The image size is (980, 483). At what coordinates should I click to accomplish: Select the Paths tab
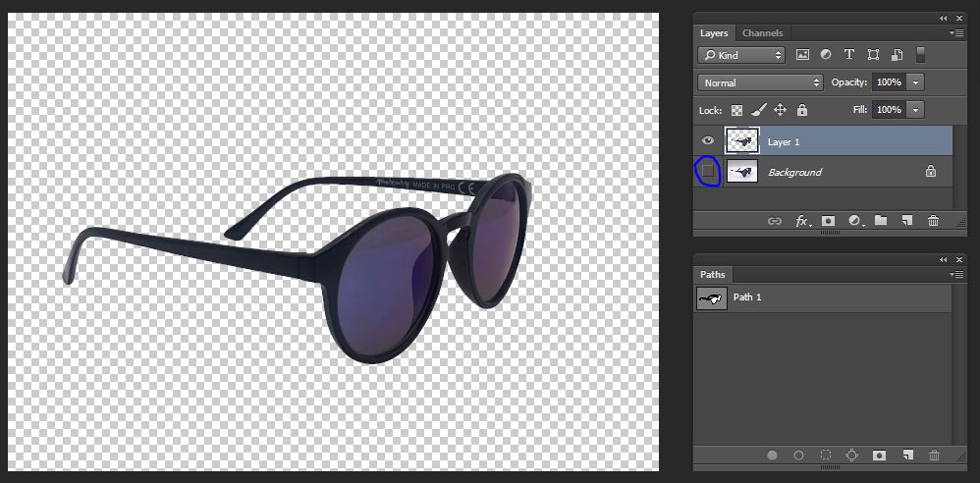tap(712, 275)
